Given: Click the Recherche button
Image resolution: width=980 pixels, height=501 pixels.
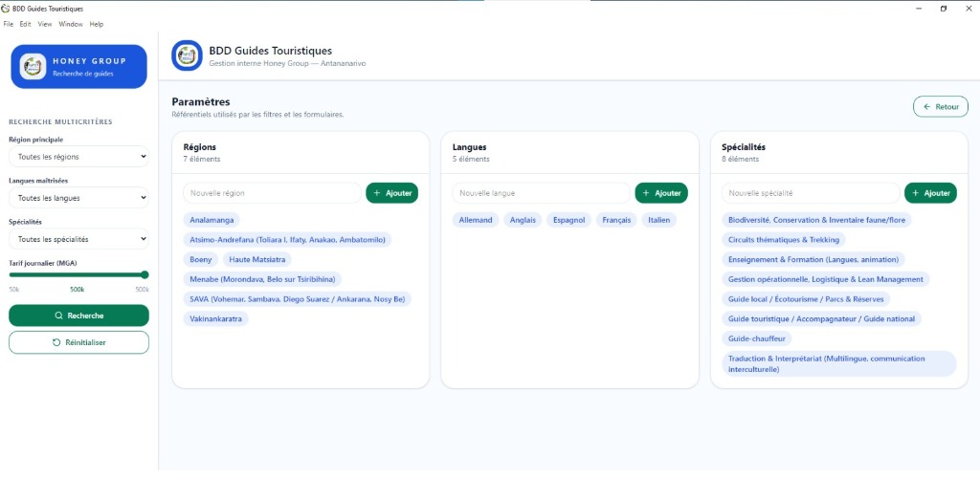Looking at the screenshot, I should (78, 316).
